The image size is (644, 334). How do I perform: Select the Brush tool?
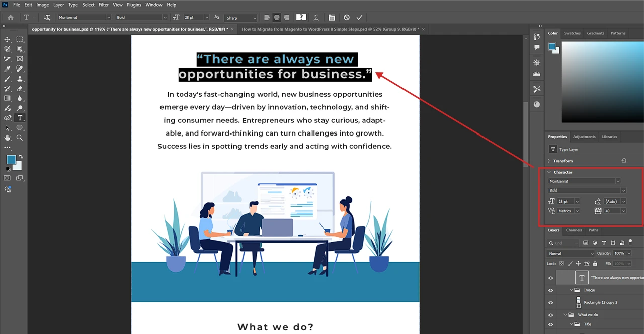[8, 79]
